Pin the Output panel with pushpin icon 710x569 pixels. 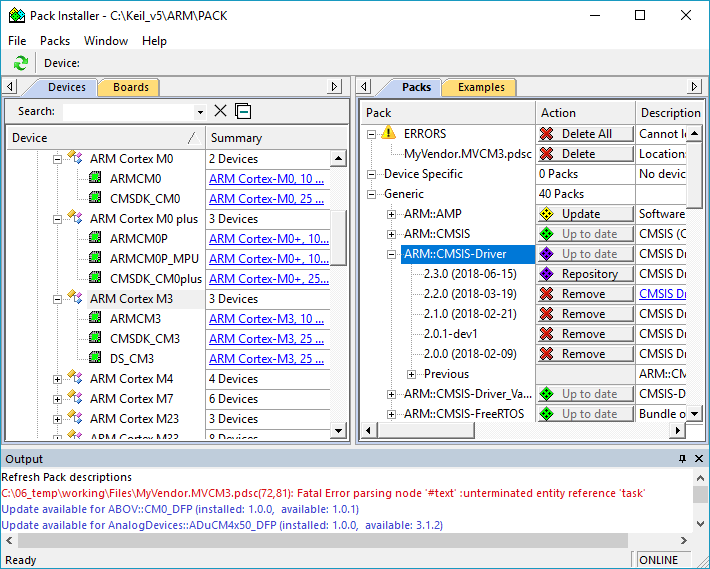coord(682,459)
